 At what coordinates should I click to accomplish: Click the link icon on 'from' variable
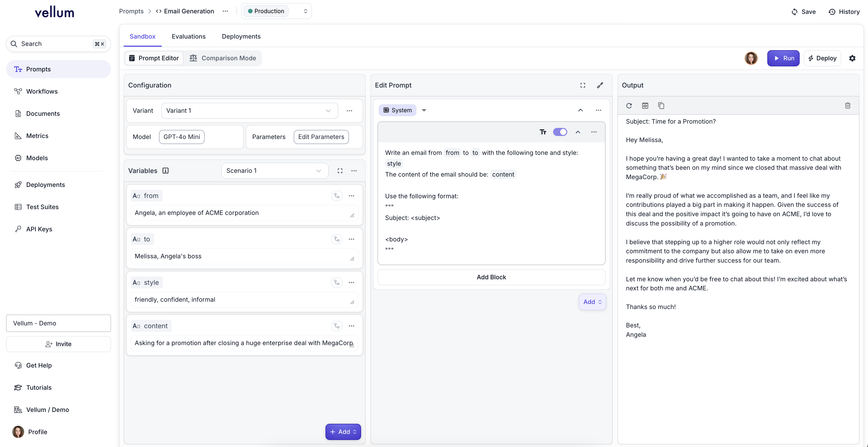pyautogui.click(x=337, y=196)
